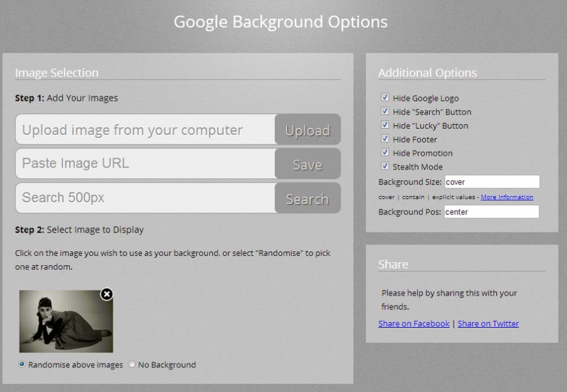This screenshot has width=567, height=392.
Task: Toggle Hide "Lucky" Button off
Action: (x=384, y=124)
